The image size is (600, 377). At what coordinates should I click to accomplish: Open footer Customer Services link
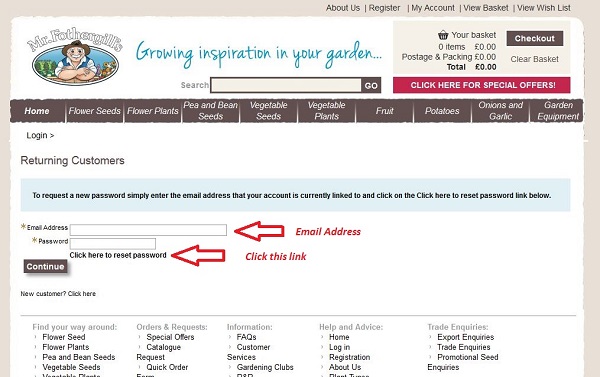click(253, 347)
